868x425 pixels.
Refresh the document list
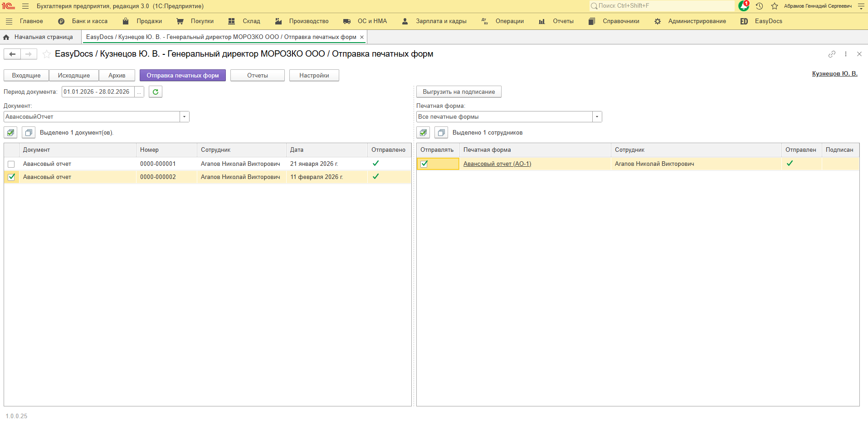pos(156,92)
